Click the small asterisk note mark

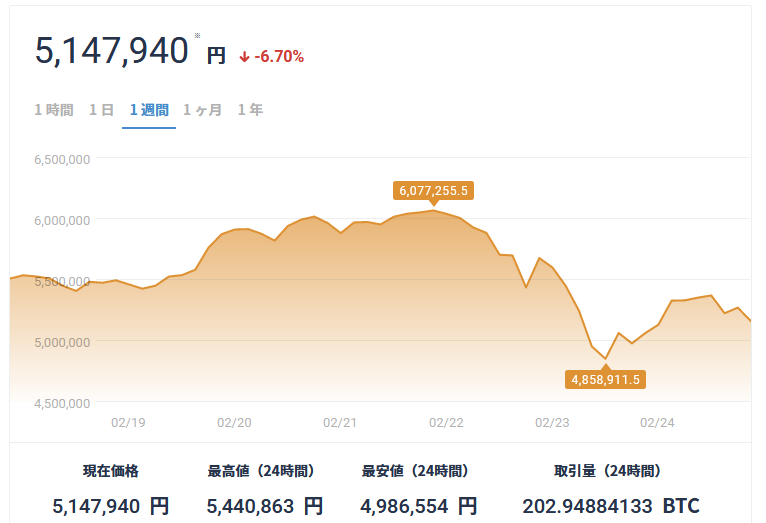[197, 35]
